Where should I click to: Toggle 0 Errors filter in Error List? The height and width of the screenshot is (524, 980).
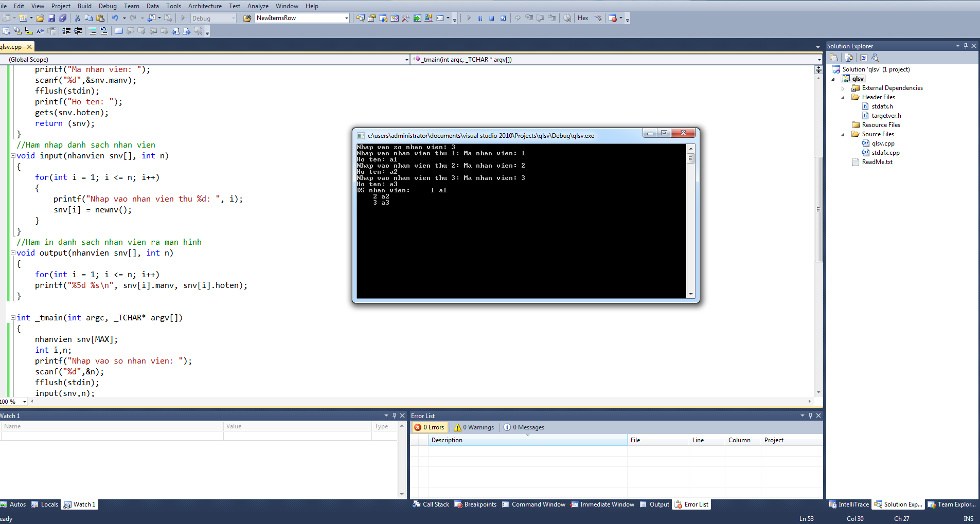[x=430, y=427]
